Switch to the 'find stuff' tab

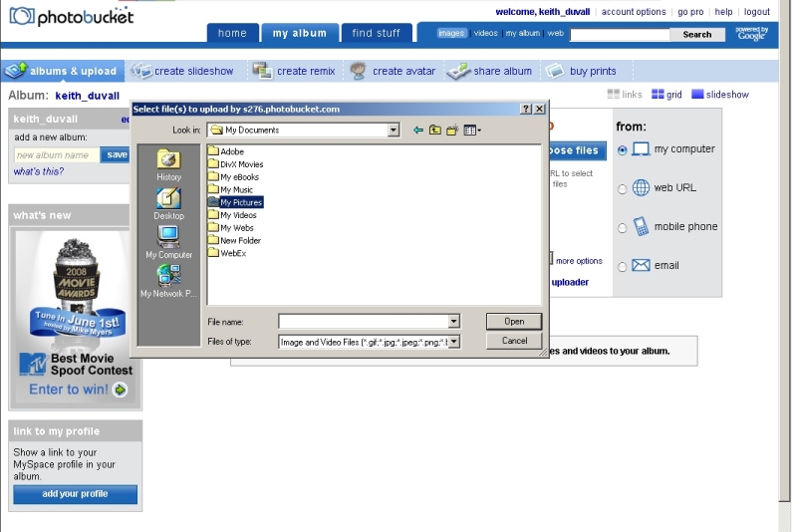376,33
